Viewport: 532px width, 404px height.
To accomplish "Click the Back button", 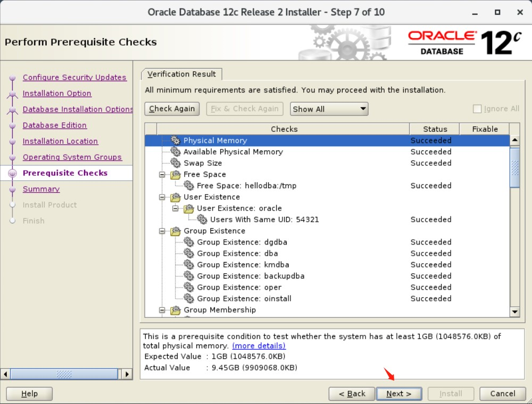I will coord(352,393).
